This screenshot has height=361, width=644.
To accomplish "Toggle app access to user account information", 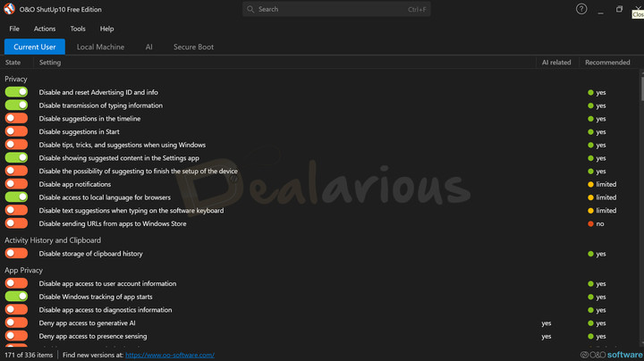I will point(16,283).
